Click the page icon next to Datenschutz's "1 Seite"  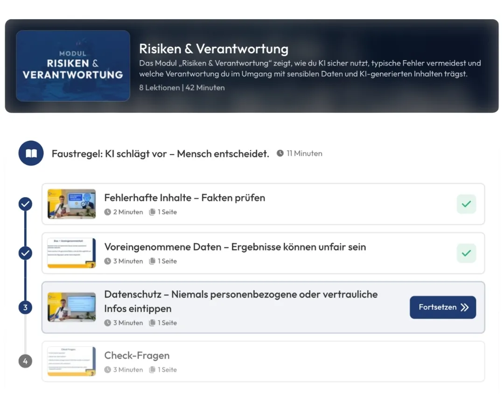[154, 322]
